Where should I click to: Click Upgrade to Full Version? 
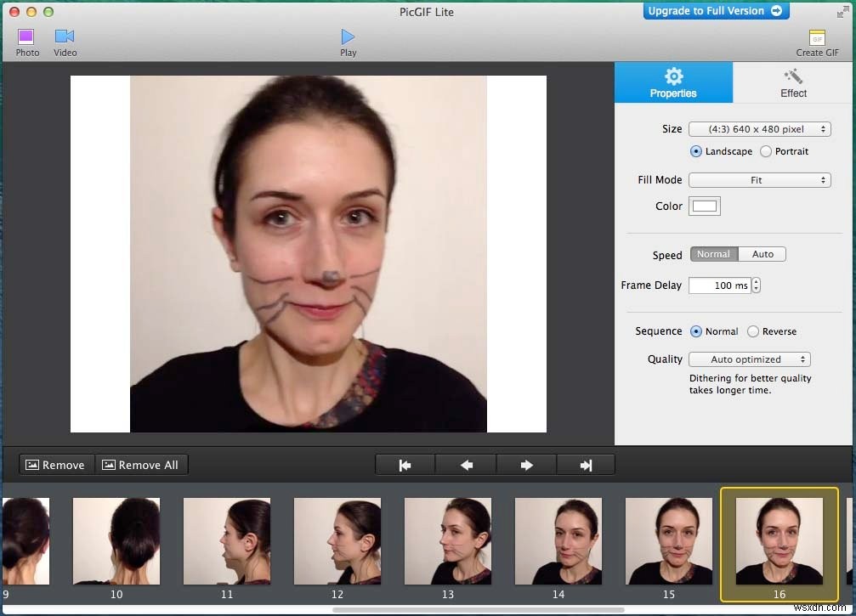pos(715,11)
